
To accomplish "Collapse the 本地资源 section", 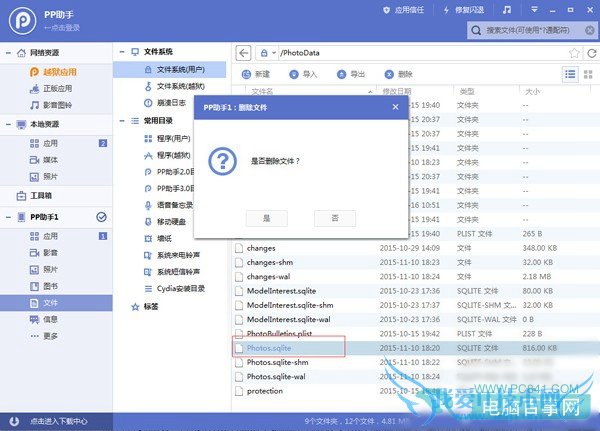I will [8, 124].
